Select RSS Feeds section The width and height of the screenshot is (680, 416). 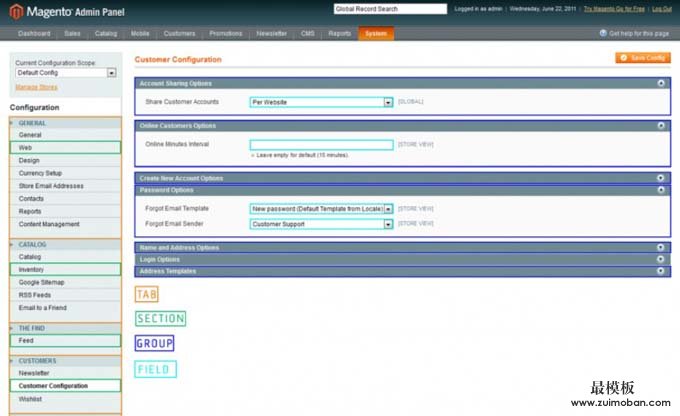coord(65,295)
